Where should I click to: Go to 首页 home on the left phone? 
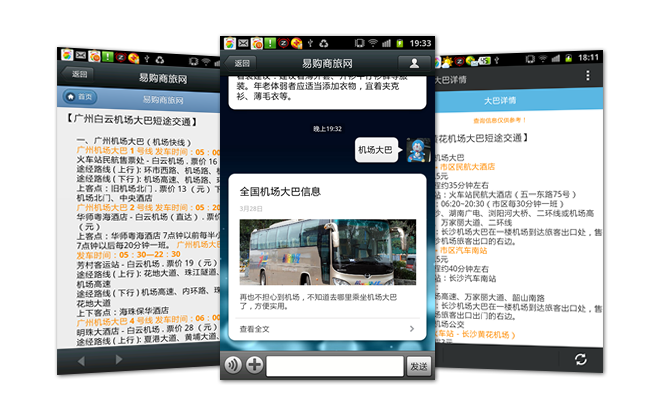pyautogui.click(x=80, y=97)
